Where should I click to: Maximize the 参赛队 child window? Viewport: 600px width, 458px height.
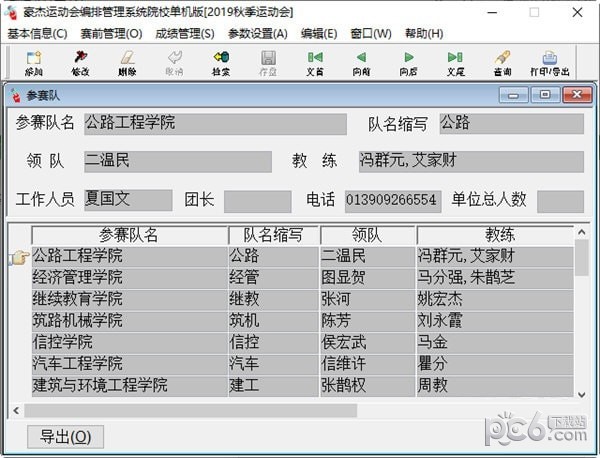coord(545,95)
